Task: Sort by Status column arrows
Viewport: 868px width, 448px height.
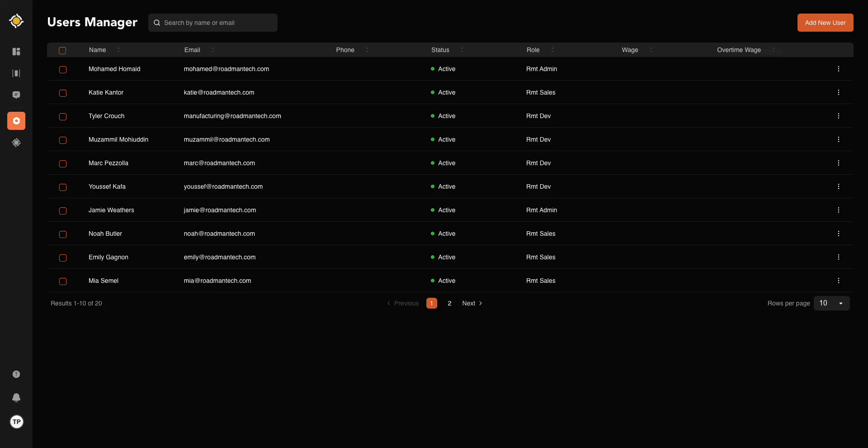Action: 462,50
